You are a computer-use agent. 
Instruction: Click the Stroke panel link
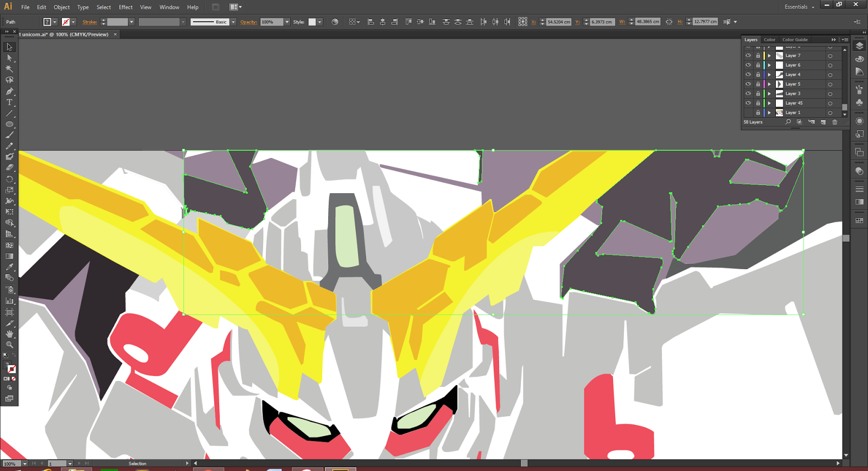[90, 22]
